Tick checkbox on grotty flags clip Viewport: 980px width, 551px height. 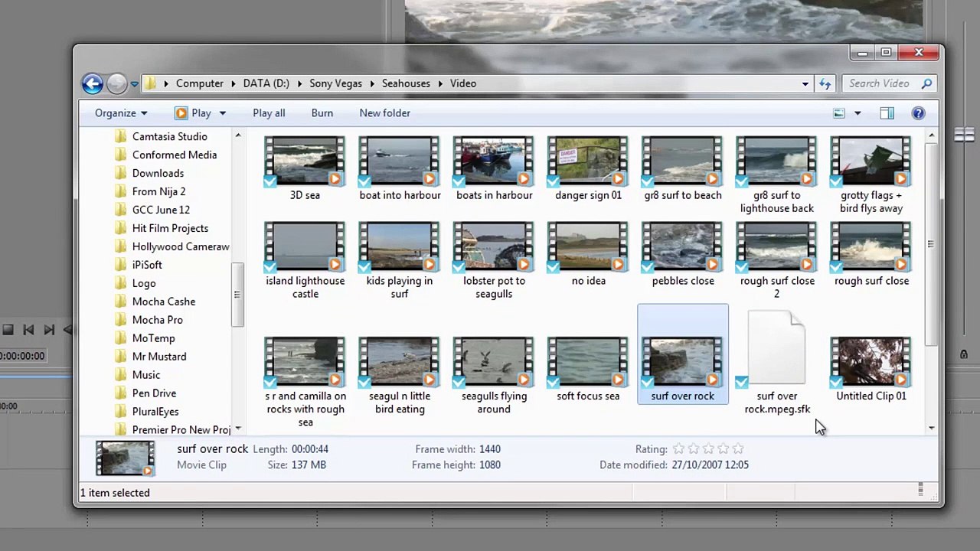click(836, 181)
